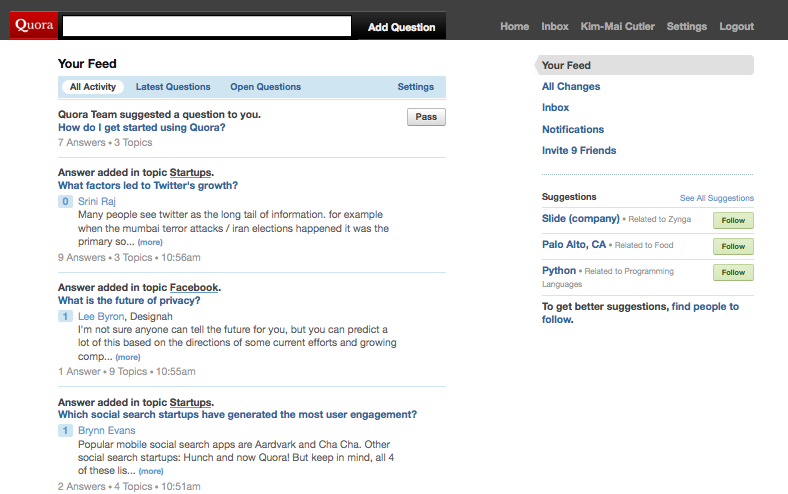788x494 pixels.
Task: Expand Srini Raj's answer with (more)
Action: [x=150, y=242]
